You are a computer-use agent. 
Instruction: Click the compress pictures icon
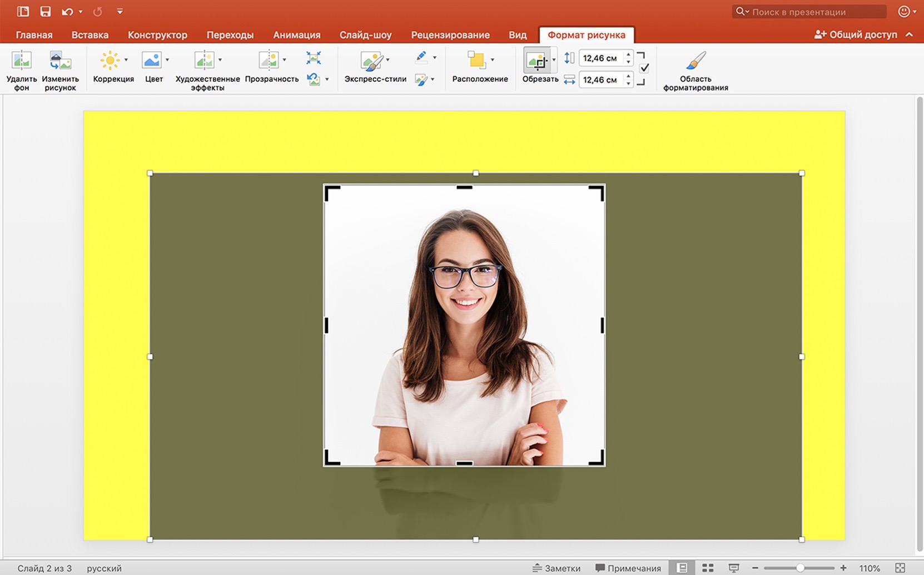[x=314, y=58]
